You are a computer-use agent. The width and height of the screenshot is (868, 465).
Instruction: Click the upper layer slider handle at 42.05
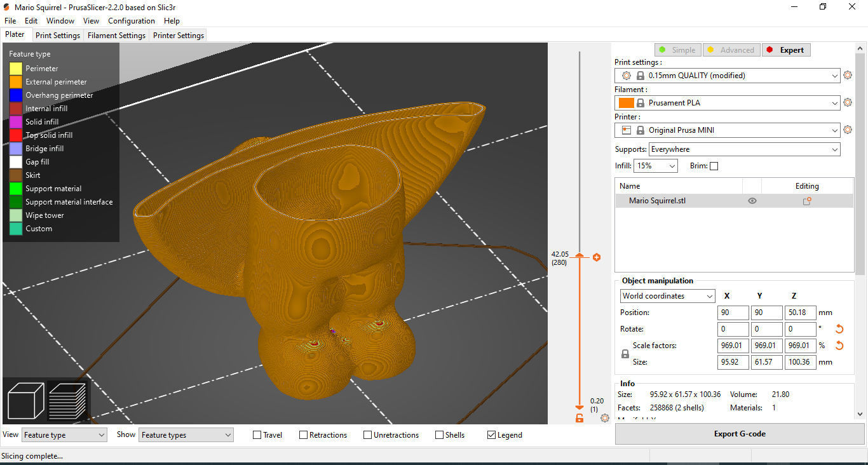[579, 255]
